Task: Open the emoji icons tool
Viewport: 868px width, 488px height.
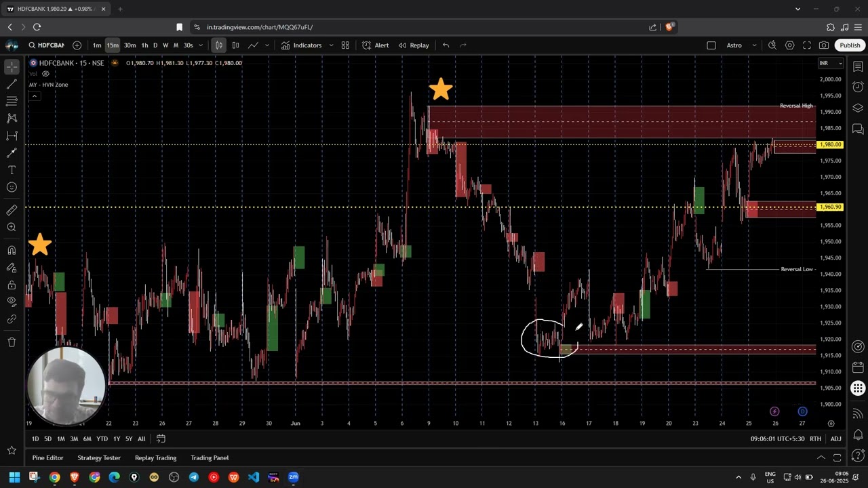Action: [12, 187]
